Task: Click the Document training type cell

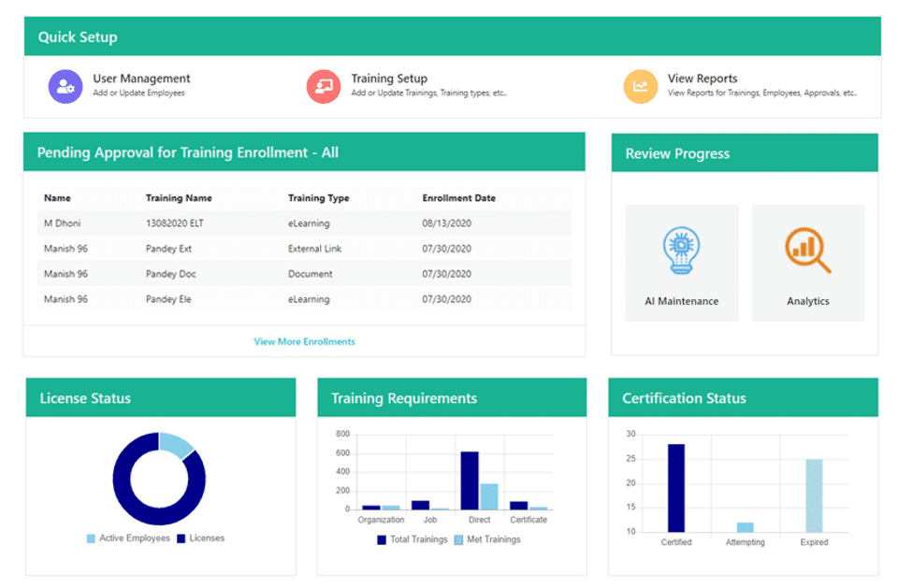Action: click(x=310, y=274)
